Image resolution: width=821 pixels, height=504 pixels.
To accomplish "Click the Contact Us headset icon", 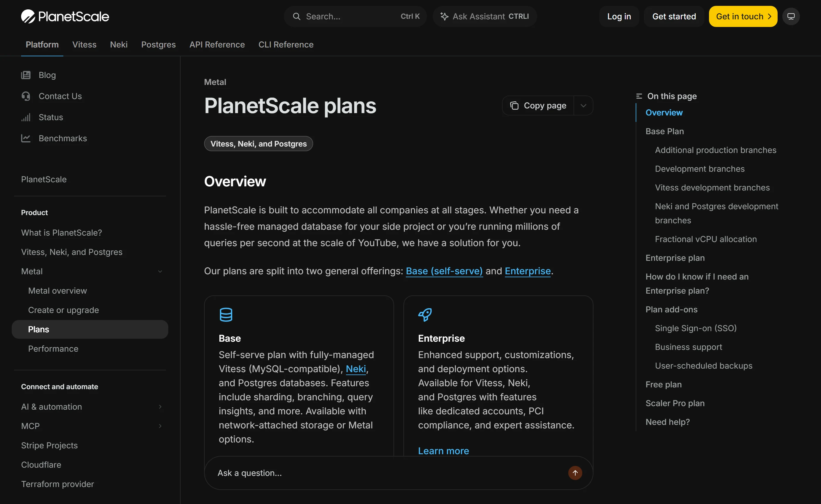I will (x=26, y=96).
